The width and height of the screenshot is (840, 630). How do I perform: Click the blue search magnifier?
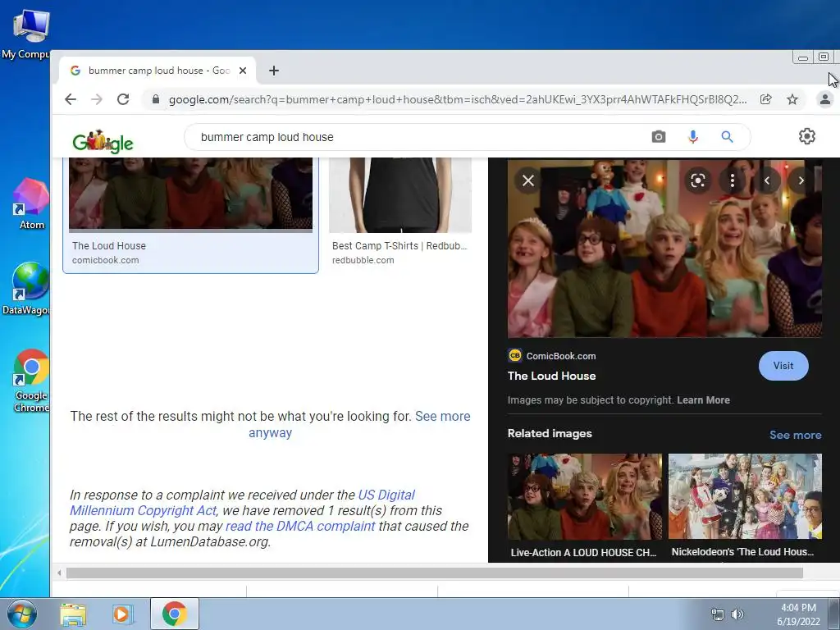coord(727,137)
